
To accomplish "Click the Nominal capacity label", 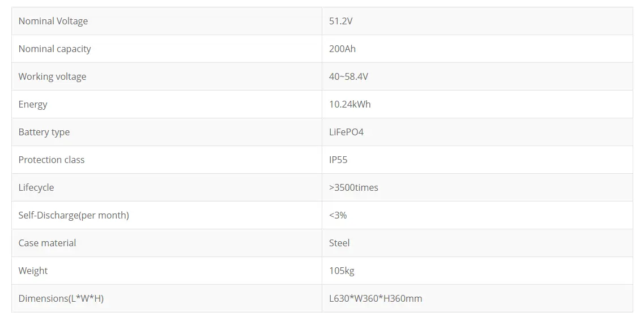I will [54, 49].
